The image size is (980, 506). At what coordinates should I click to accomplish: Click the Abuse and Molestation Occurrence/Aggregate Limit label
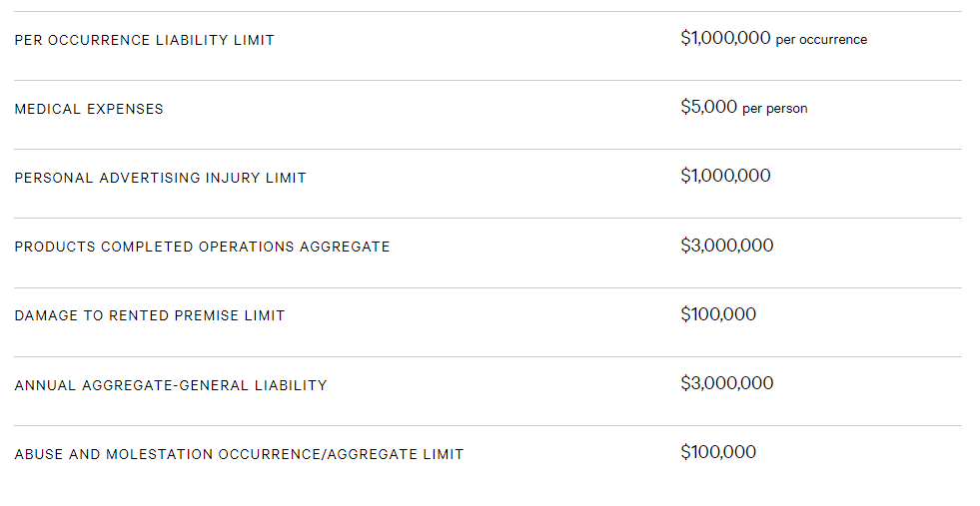tap(239, 454)
